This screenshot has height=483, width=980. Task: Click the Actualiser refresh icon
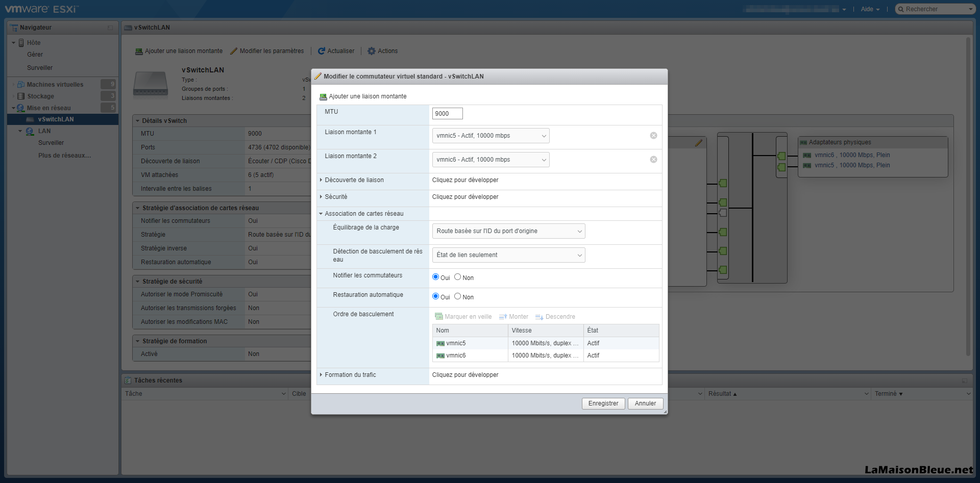pyautogui.click(x=322, y=51)
